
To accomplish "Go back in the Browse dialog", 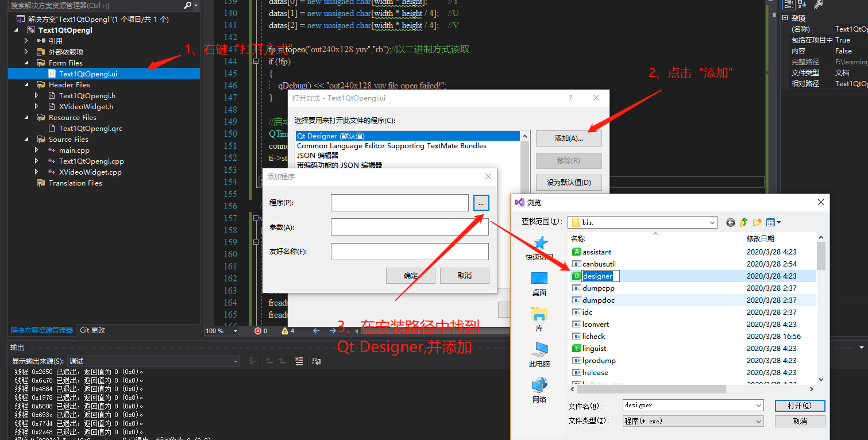I will [731, 222].
